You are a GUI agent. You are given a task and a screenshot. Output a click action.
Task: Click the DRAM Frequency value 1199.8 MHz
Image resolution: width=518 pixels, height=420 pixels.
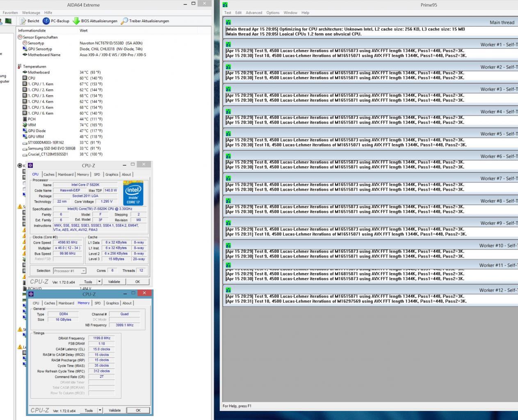coord(102,338)
